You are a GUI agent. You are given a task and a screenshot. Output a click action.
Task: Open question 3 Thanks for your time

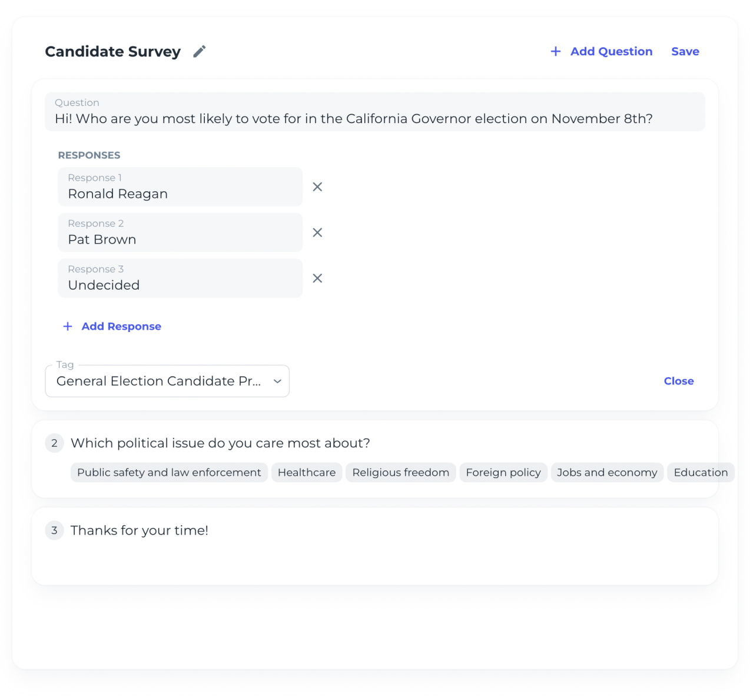[x=140, y=530]
